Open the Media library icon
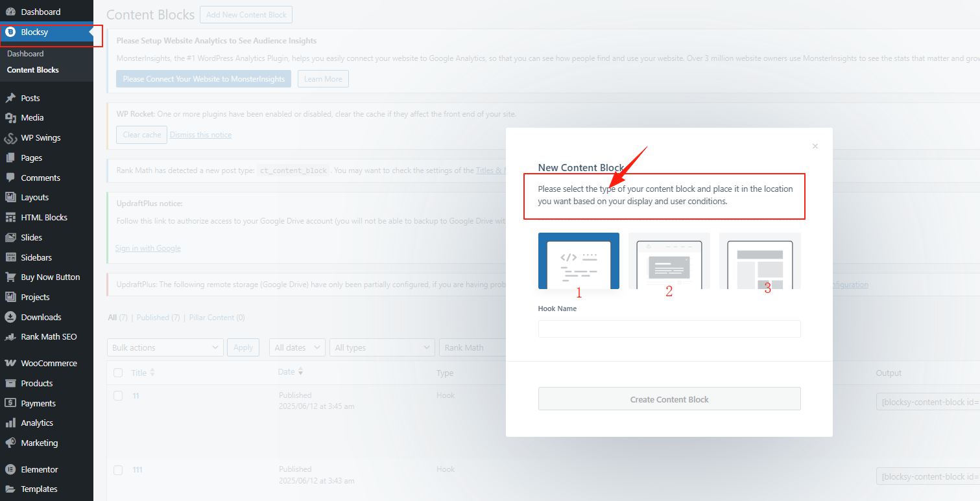The width and height of the screenshot is (980, 501). point(10,117)
